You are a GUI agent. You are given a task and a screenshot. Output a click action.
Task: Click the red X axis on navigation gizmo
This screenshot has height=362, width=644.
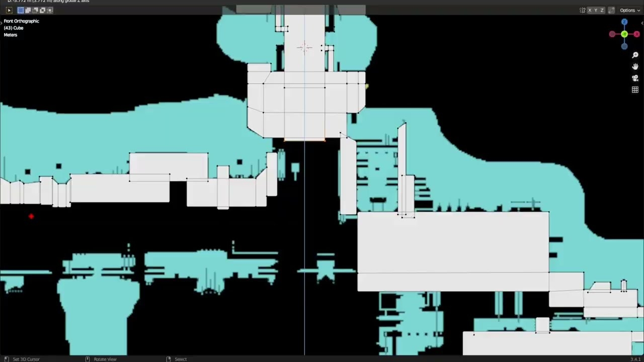[x=637, y=34]
